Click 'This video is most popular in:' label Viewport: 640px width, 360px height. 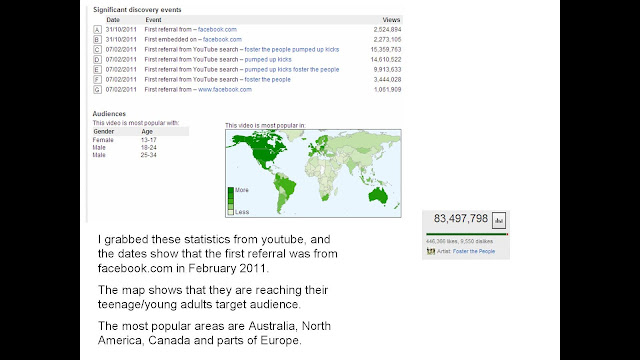pos(265,125)
